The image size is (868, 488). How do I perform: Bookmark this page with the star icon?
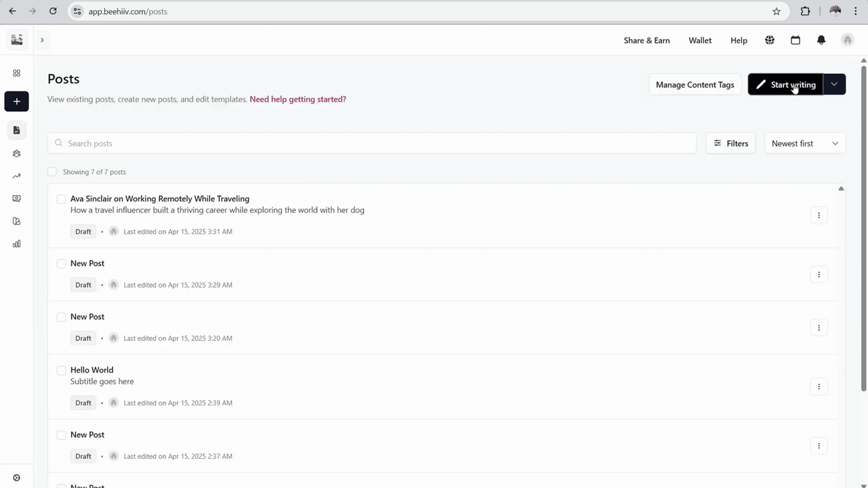click(x=776, y=11)
